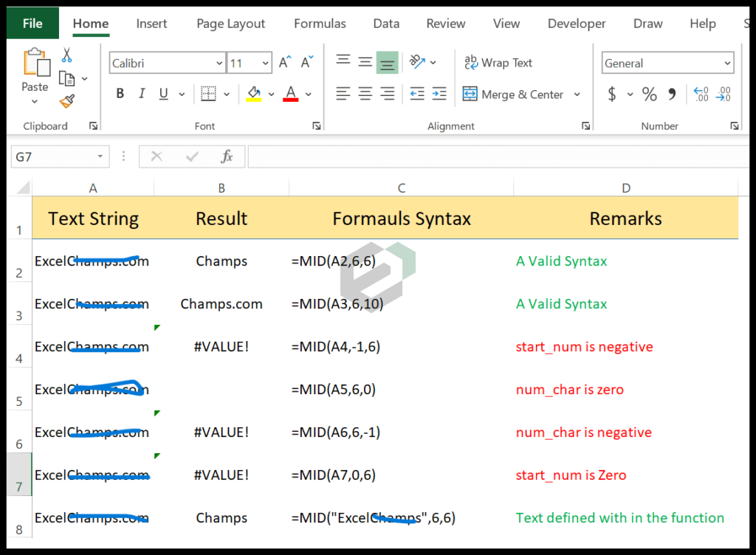Open the General number format dropdown
The image size is (756, 555).
coord(727,63)
